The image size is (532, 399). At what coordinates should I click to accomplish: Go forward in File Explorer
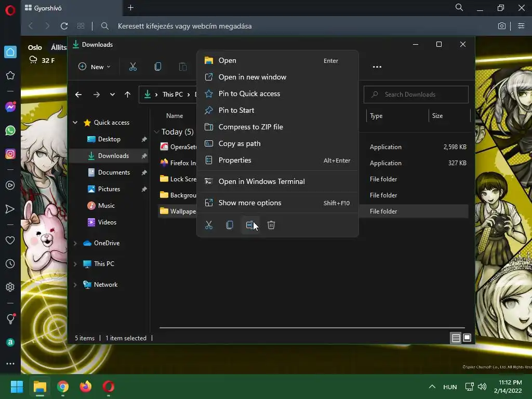[96, 95]
